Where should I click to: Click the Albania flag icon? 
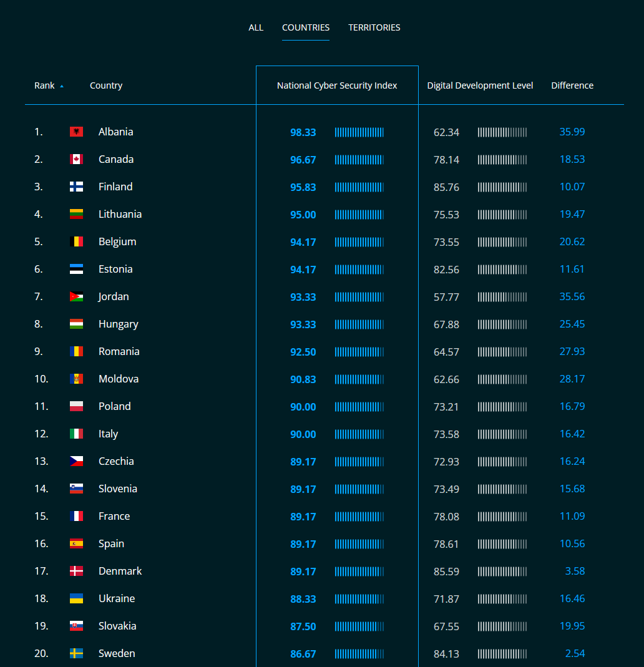76,132
